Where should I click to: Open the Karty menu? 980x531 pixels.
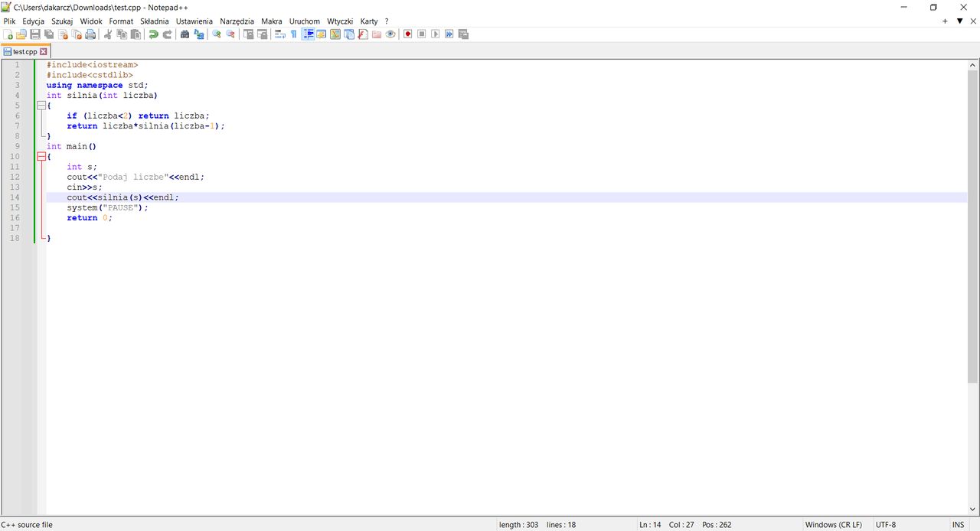pos(369,21)
